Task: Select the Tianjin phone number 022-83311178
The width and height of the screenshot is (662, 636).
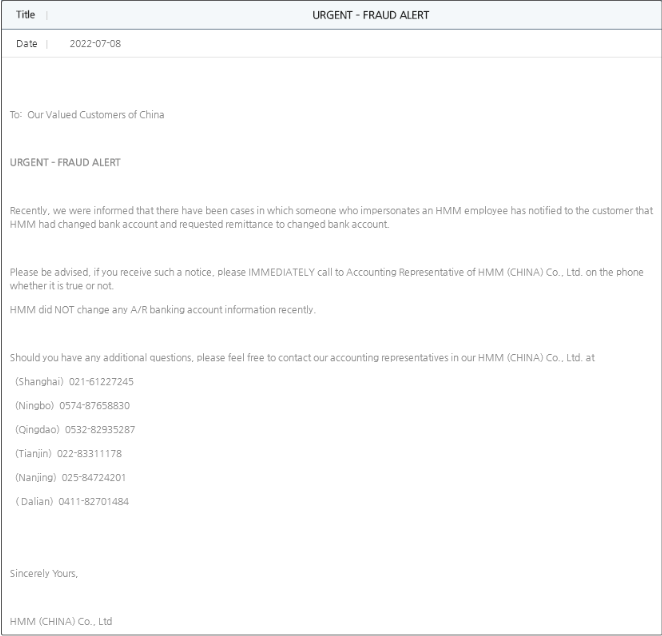Action: (x=89, y=454)
